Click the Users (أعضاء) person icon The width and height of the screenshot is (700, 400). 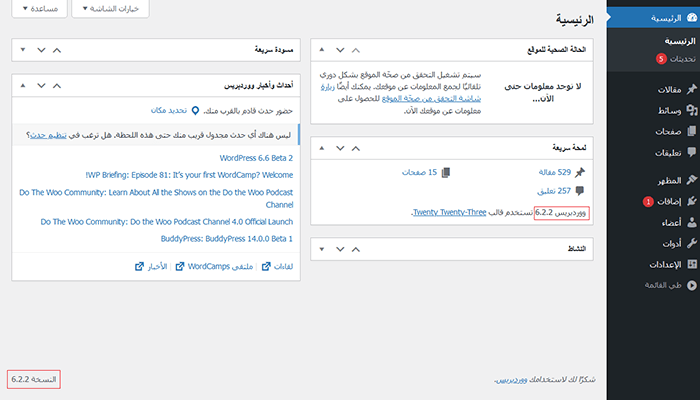point(692,222)
